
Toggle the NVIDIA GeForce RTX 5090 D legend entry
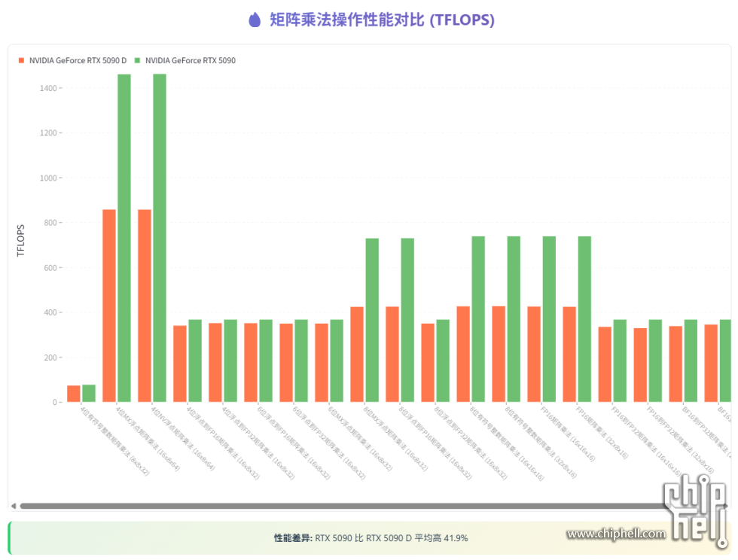72,60
